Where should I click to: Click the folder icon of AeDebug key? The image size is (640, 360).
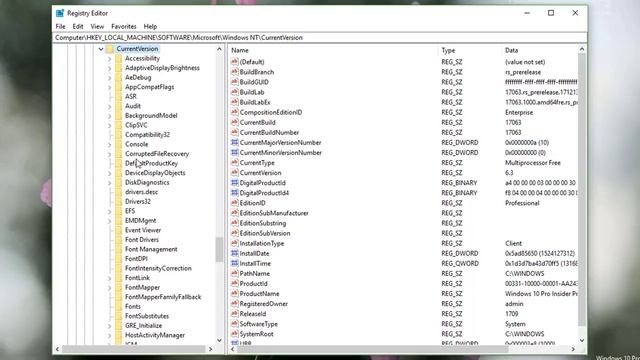pos(118,78)
